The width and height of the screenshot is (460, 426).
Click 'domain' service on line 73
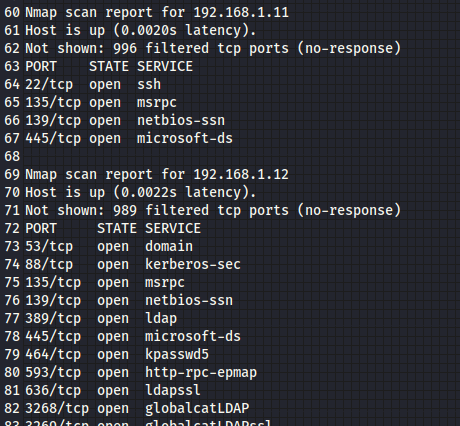click(169, 247)
